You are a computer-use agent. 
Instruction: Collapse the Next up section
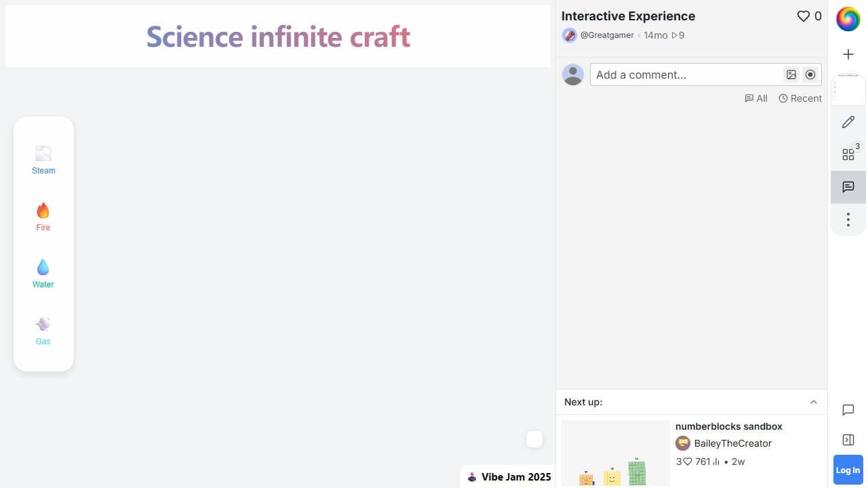(814, 402)
